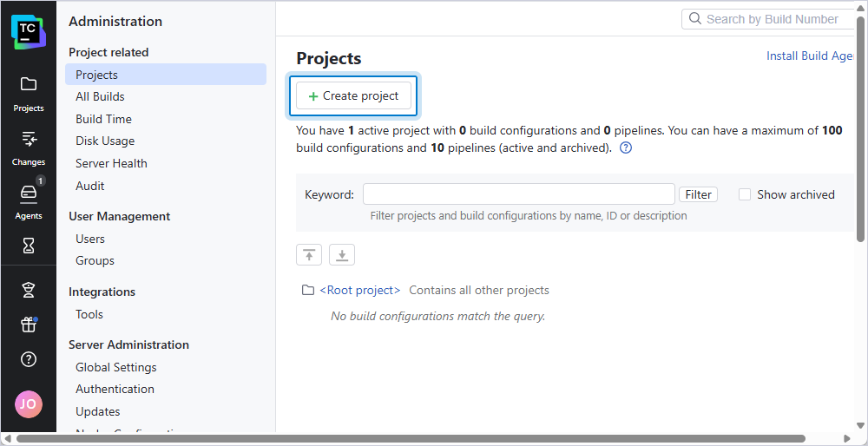
Task: Open Projects in the left rail
Action: pos(29,94)
